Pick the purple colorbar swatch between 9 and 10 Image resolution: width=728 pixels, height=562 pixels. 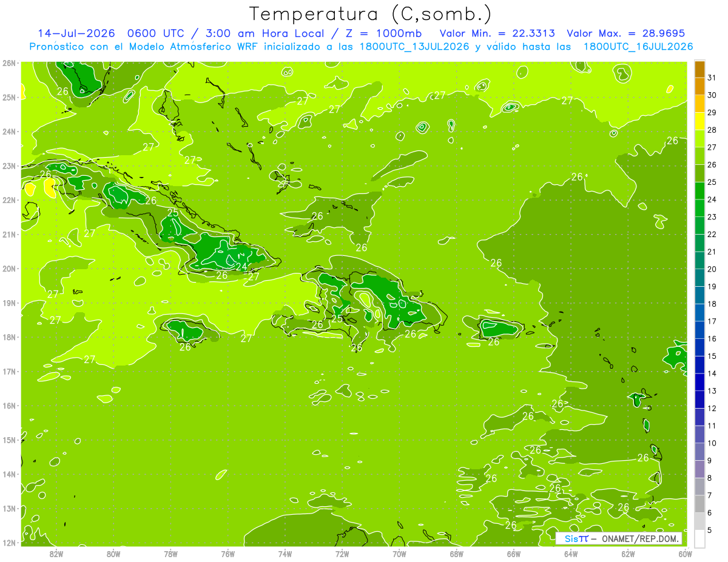pyautogui.click(x=699, y=452)
